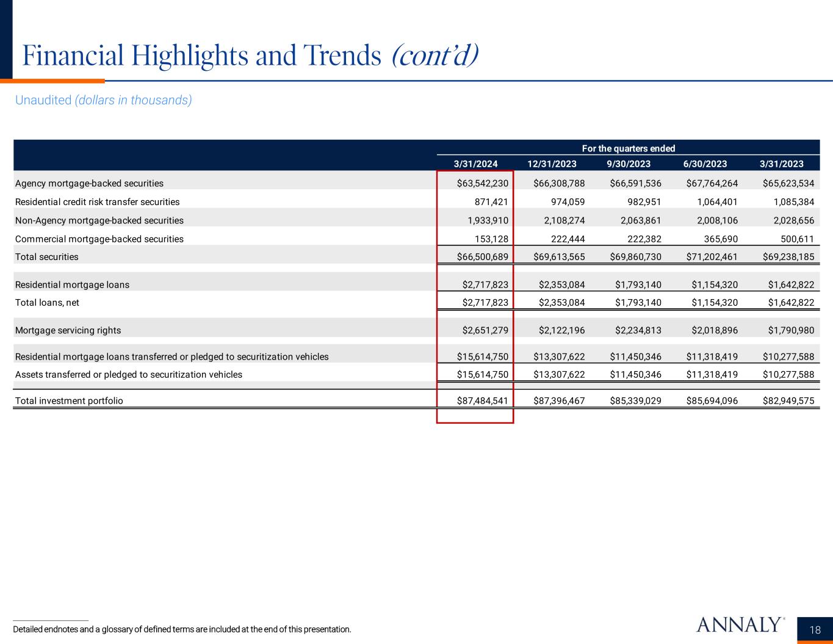
Task: Select the Mortgage servicing rights row label
Action: (68, 331)
